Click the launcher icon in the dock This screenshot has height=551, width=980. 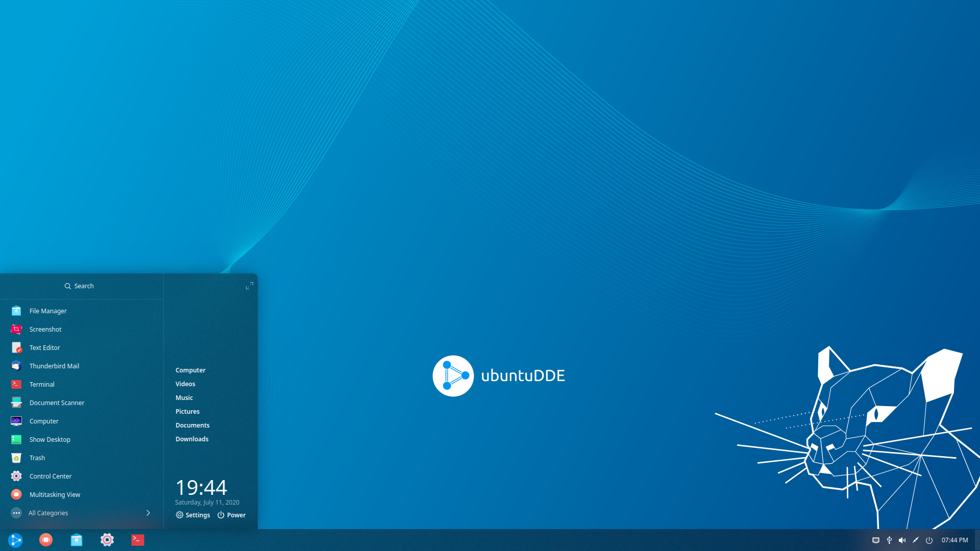[x=15, y=540]
